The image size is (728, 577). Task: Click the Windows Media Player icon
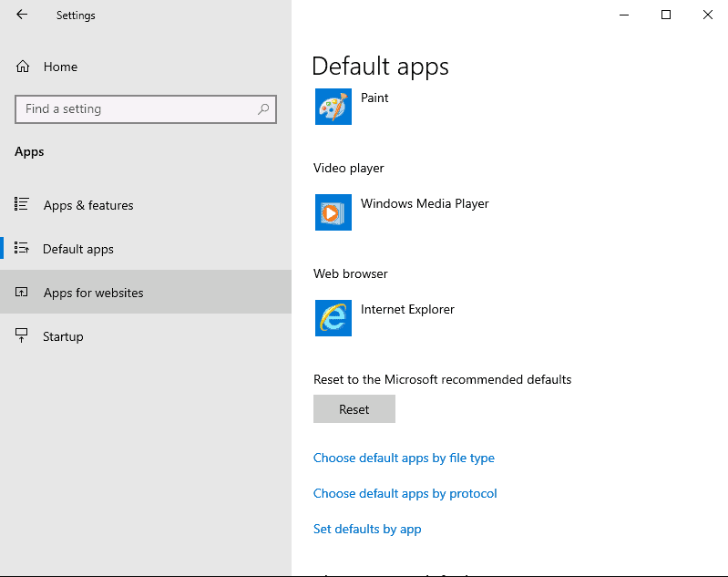[333, 212]
